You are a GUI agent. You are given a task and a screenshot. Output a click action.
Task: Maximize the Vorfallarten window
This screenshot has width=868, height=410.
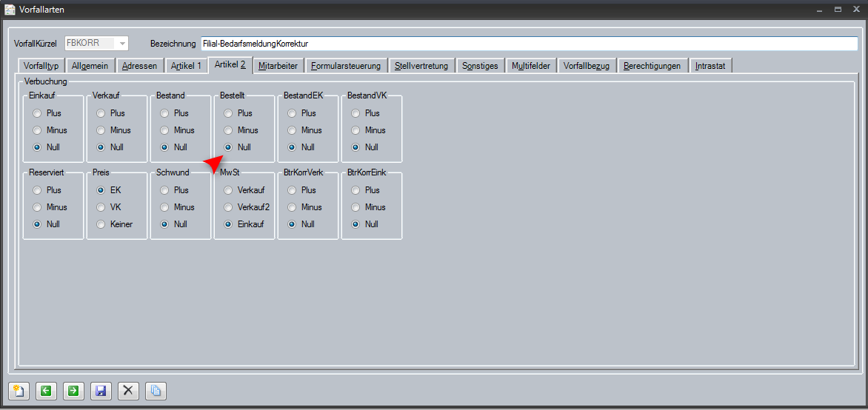coord(838,10)
